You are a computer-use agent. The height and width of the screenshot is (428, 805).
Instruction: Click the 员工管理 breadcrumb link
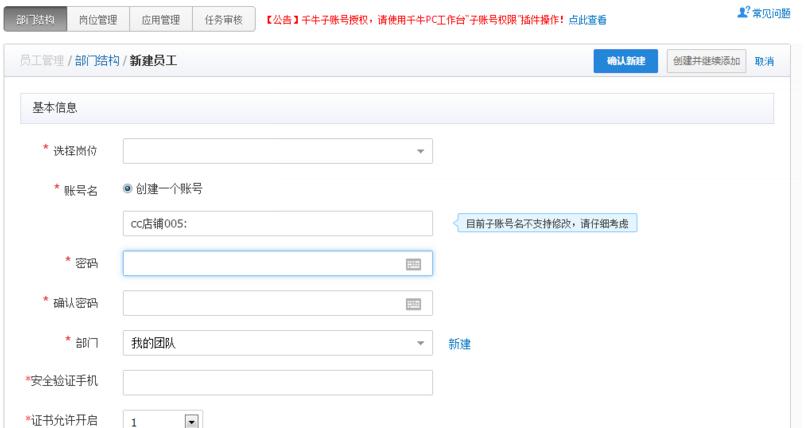44,62
